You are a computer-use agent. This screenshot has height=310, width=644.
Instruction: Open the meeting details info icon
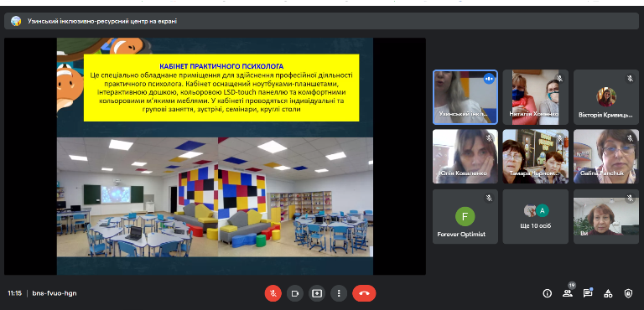pos(547,293)
